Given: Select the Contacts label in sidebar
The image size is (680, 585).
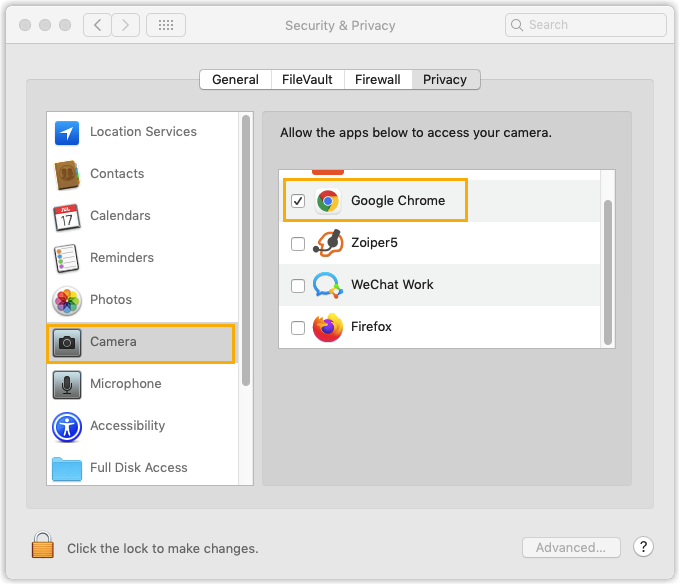Looking at the screenshot, I should tap(117, 174).
